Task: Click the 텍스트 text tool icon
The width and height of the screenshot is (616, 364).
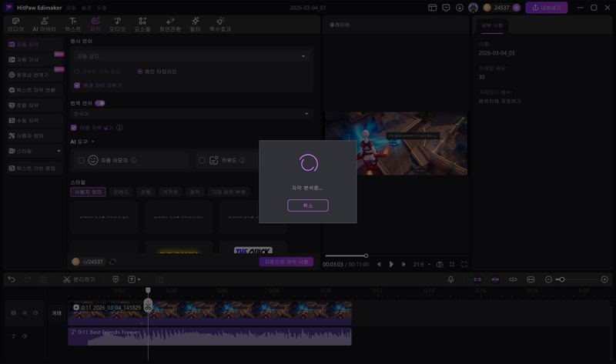Action: pos(72,24)
